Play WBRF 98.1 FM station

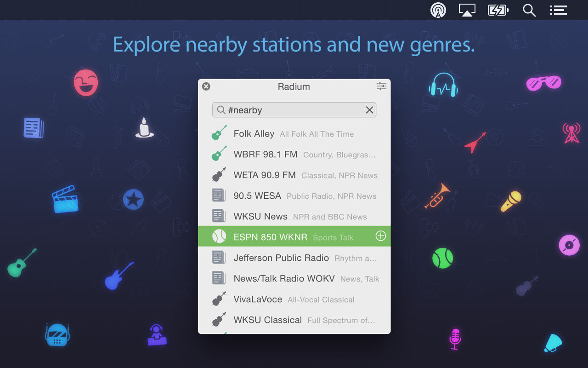pyautogui.click(x=294, y=155)
